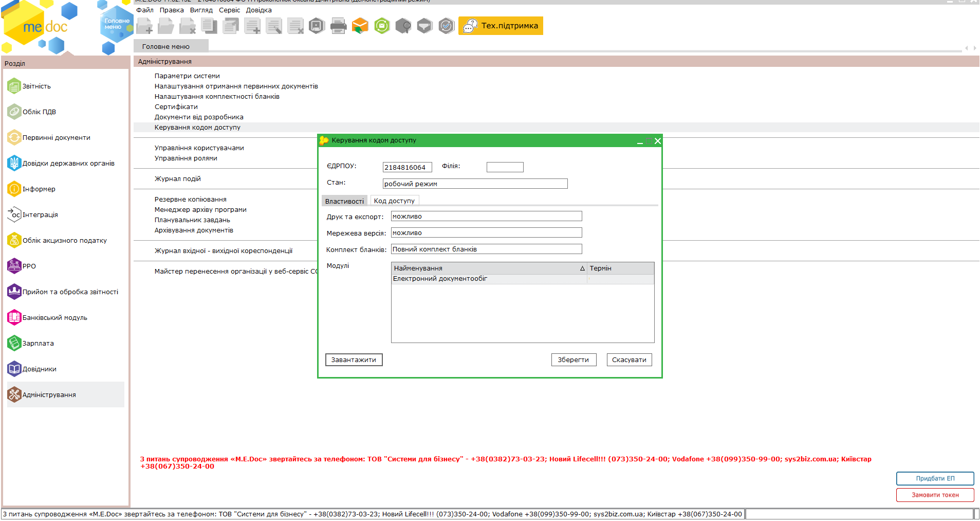Open Тех.підтримка support chat
Screen dimensions: 980x521
pyautogui.click(x=501, y=26)
